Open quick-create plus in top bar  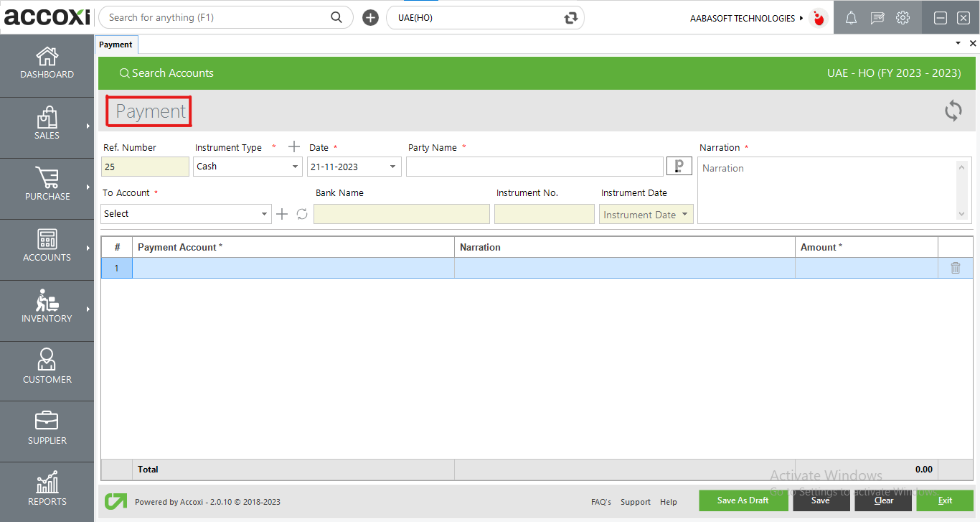pos(370,17)
